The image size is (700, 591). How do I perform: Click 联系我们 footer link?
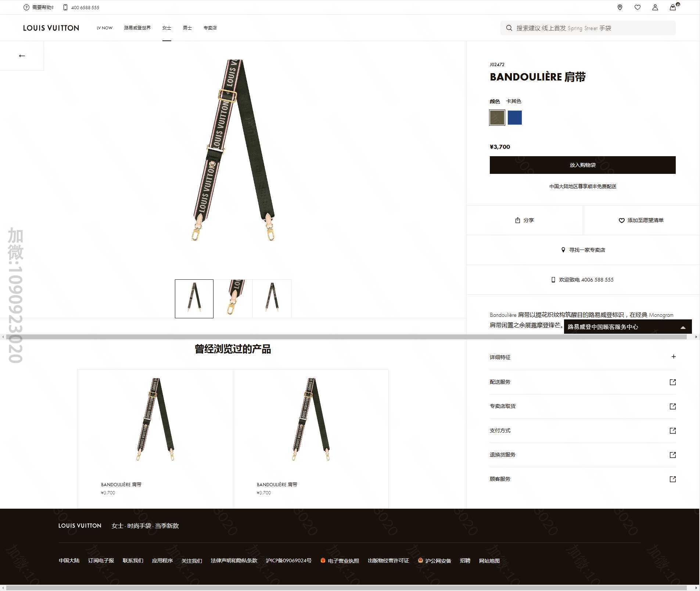pyautogui.click(x=133, y=560)
